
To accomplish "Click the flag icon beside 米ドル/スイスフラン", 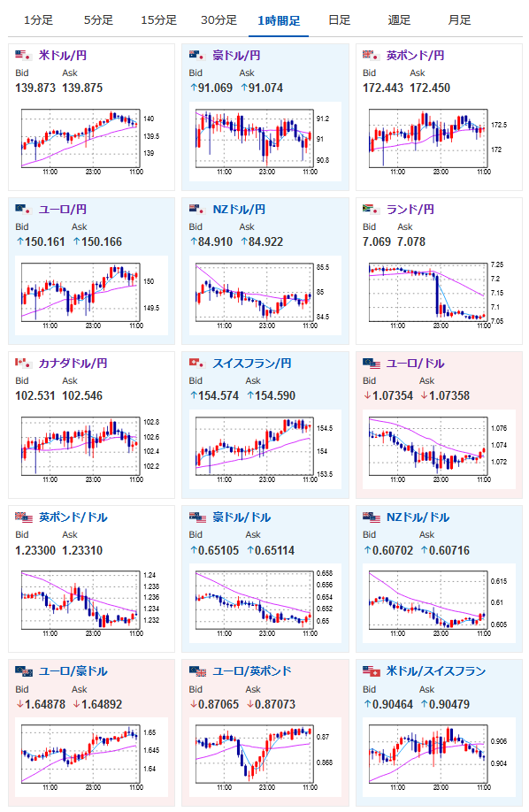I will 371,670.
